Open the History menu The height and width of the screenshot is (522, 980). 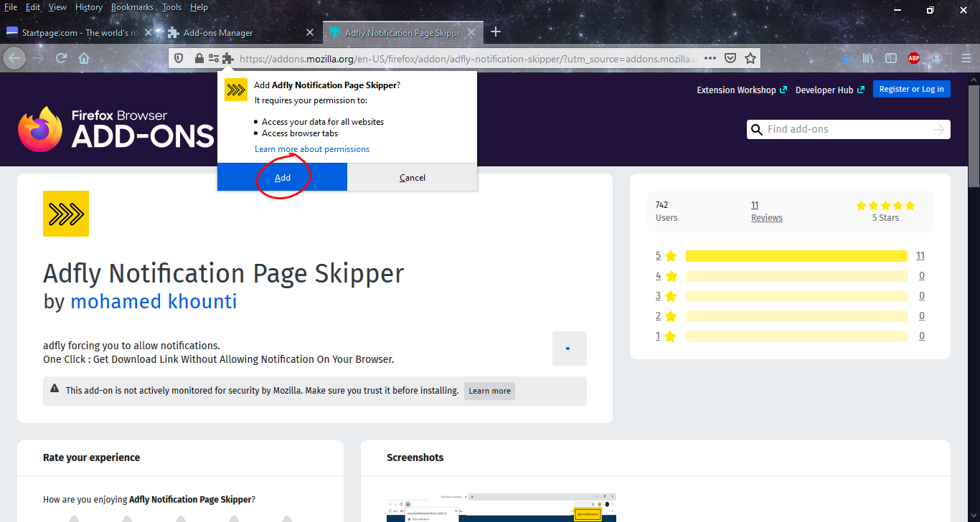pyautogui.click(x=89, y=7)
